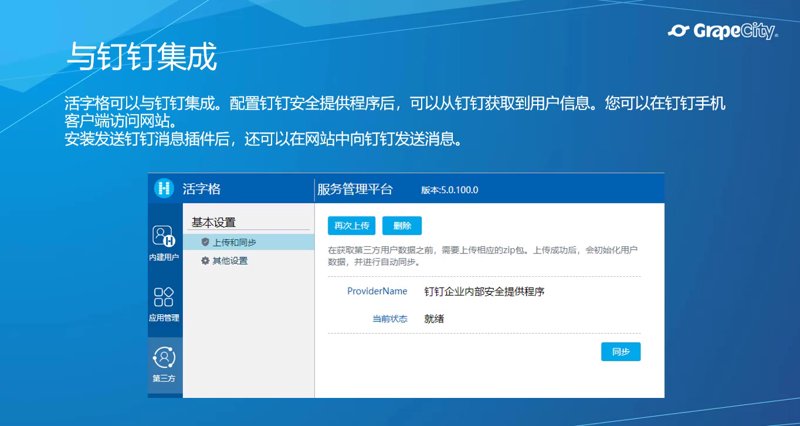This screenshot has width=800, height=426.
Task: Click the 版本:5.0.100.0 version text
Action: (x=449, y=190)
